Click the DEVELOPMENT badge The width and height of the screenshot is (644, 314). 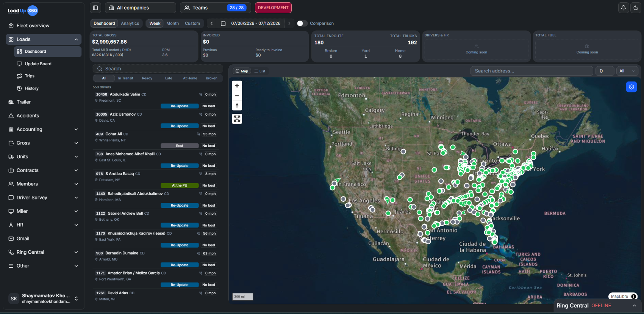[273, 8]
